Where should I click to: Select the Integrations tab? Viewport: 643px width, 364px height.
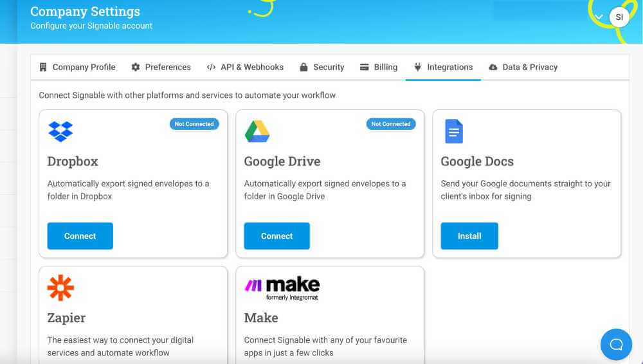[x=443, y=67]
